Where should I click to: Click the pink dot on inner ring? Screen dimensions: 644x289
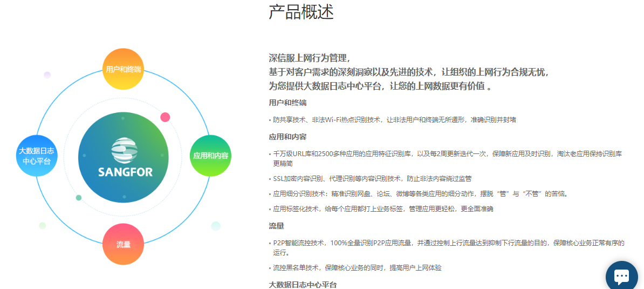tap(165, 117)
